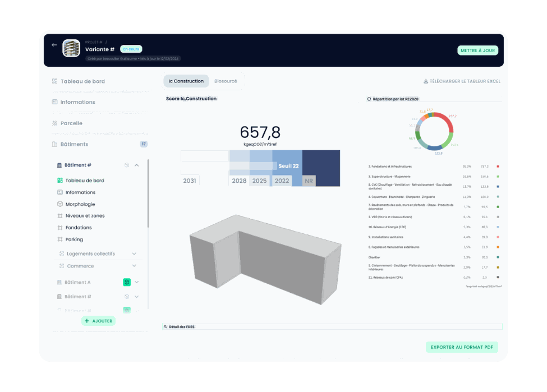
Task: Expand Logements collectifs dropdown
Action: [134, 253]
